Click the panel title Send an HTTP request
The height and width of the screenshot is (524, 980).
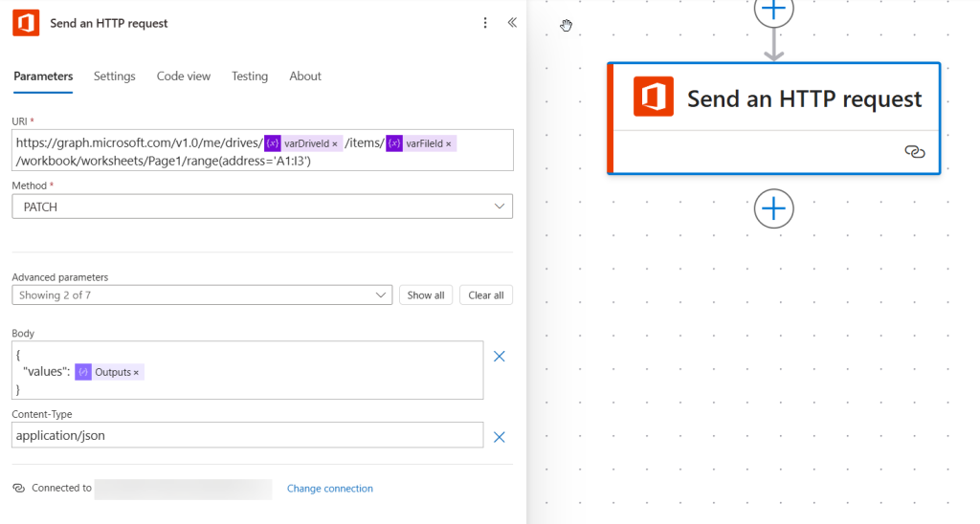(x=109, y=23)
